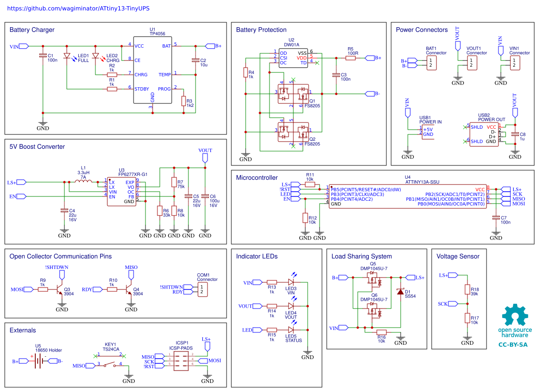Click the Open Collector Communication Pins title
Screen dimensions: 539x392
61,256
